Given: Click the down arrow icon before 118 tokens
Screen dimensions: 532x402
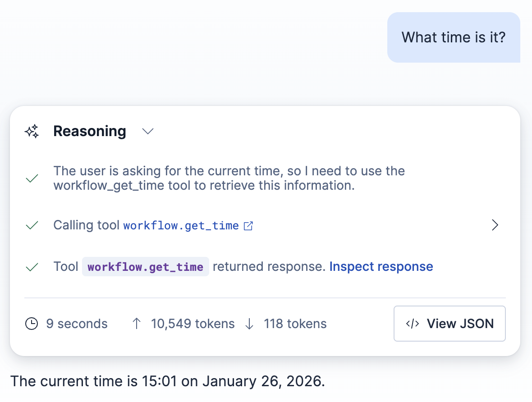Looking at the screenshot, I should point(249,324).
